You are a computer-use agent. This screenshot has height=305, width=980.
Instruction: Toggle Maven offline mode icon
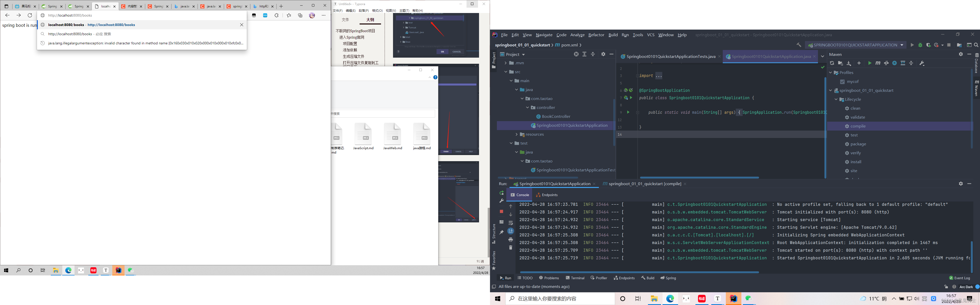[x=886, y=63]
